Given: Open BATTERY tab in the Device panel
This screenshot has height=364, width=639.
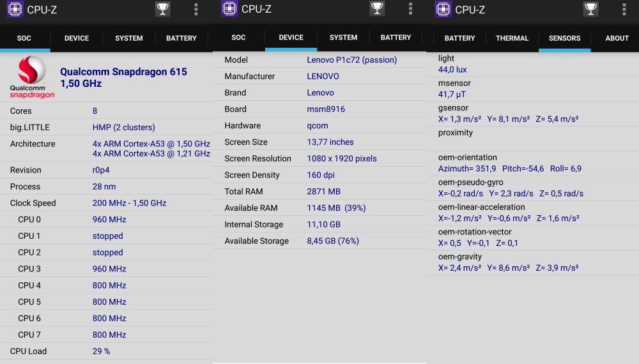Looking at the screenshot, I should pyautogui.click(x=396, y=38).
